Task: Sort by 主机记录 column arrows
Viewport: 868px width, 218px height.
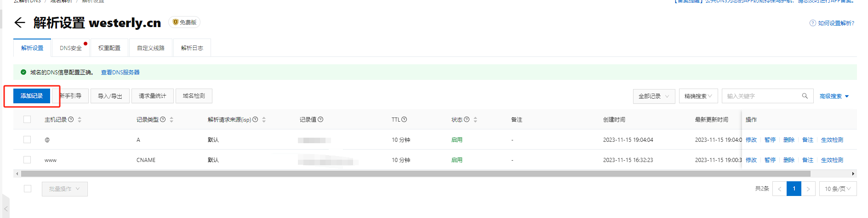Action: pyautogui.click(x=80, y=120)
